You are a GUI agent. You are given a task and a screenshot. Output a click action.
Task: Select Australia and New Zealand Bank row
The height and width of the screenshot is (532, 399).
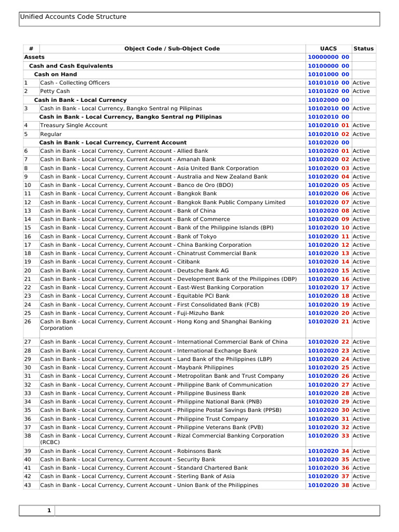(199, 177)
